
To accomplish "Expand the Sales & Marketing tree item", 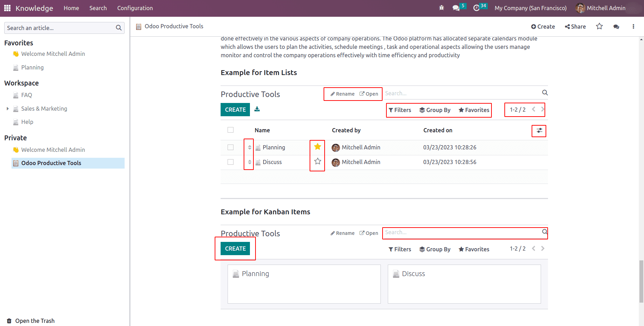I will [8, 109].
